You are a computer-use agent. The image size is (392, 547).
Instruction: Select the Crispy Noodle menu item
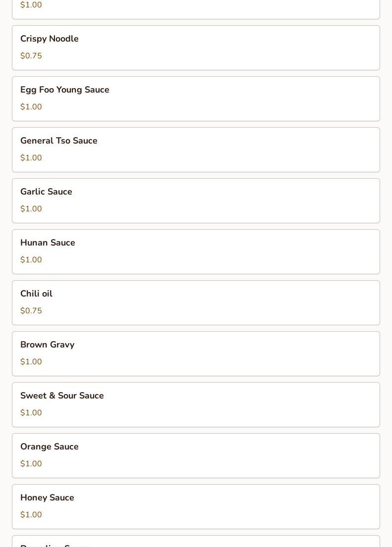[x=196, y=48]
